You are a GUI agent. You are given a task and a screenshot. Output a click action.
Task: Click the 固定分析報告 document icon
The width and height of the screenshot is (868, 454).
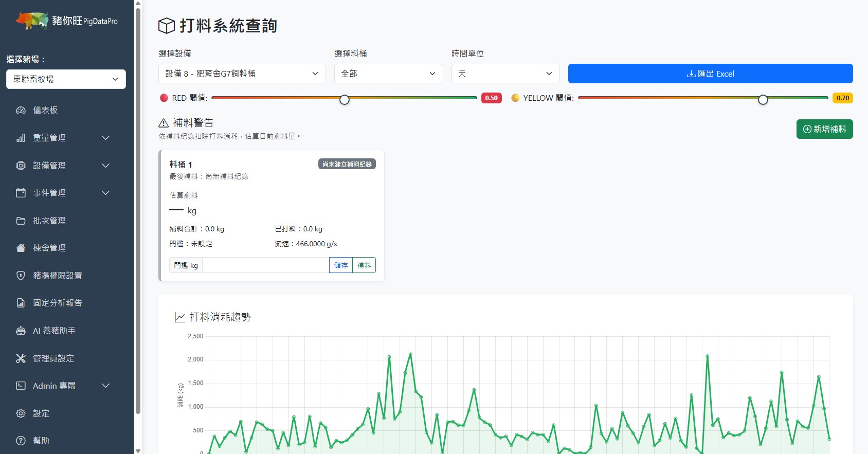tap(21, 303)
